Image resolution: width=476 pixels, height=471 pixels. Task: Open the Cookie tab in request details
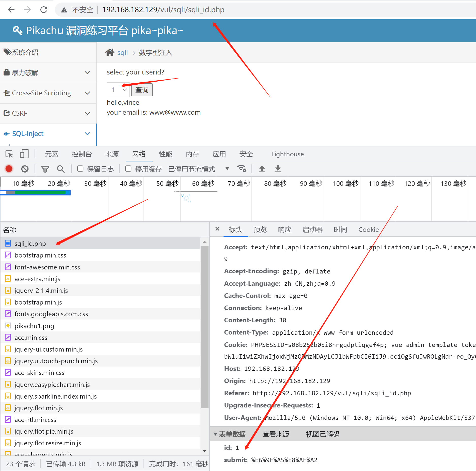point(369,230)
